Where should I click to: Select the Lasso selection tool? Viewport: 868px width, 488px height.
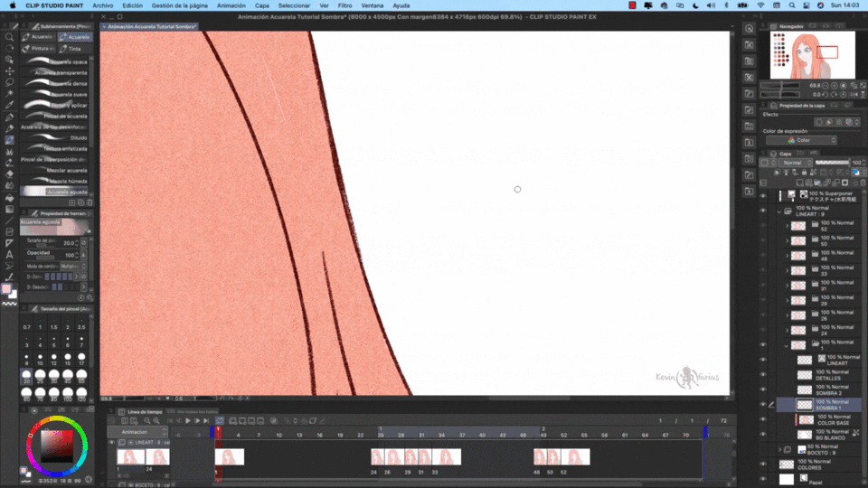(9, 82)
